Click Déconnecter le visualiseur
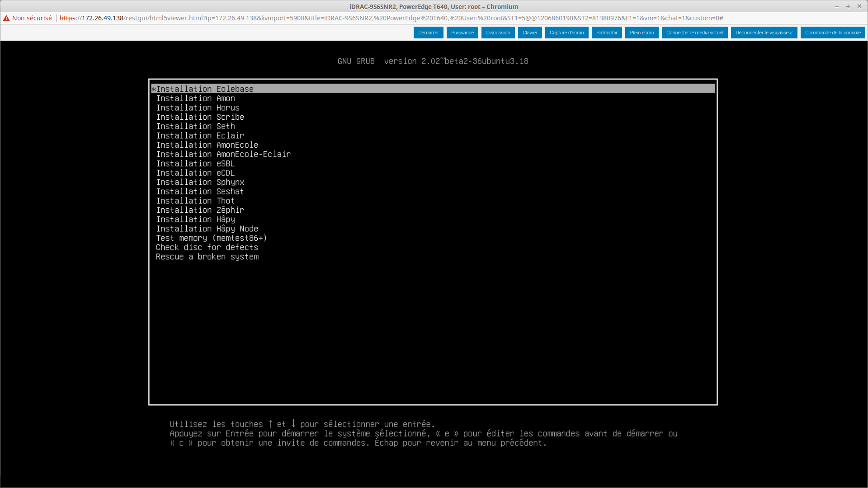 [764, 33]
